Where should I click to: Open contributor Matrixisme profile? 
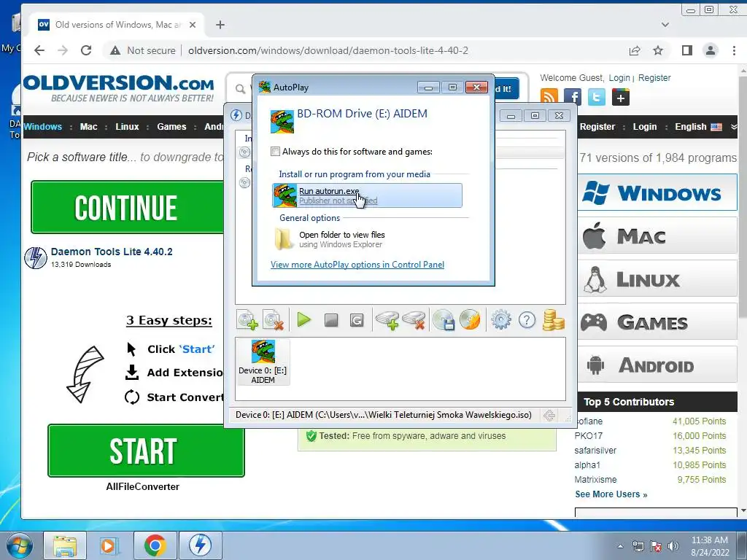(595, 480)
